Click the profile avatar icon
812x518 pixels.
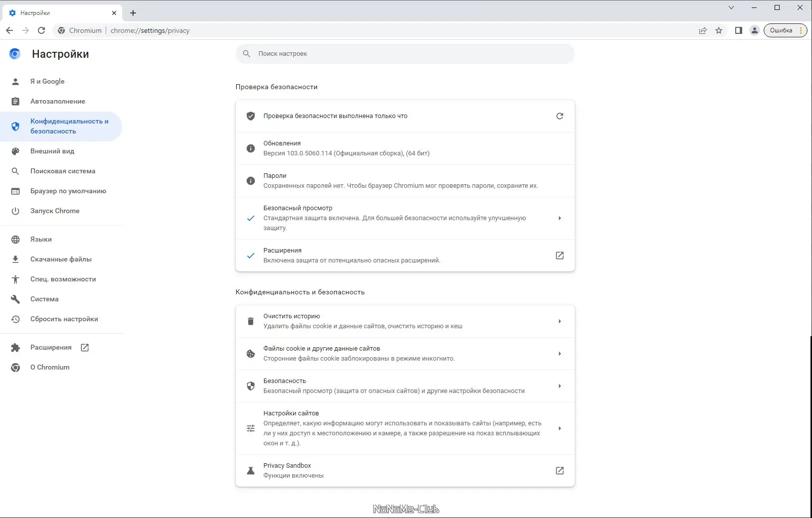755,30
